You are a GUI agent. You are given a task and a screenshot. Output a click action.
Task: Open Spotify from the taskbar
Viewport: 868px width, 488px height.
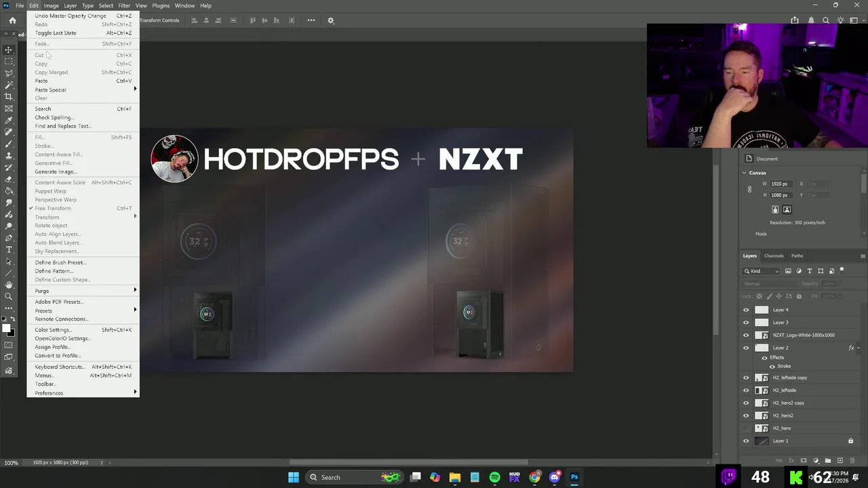pyautogui.click(x=494, y=477)
